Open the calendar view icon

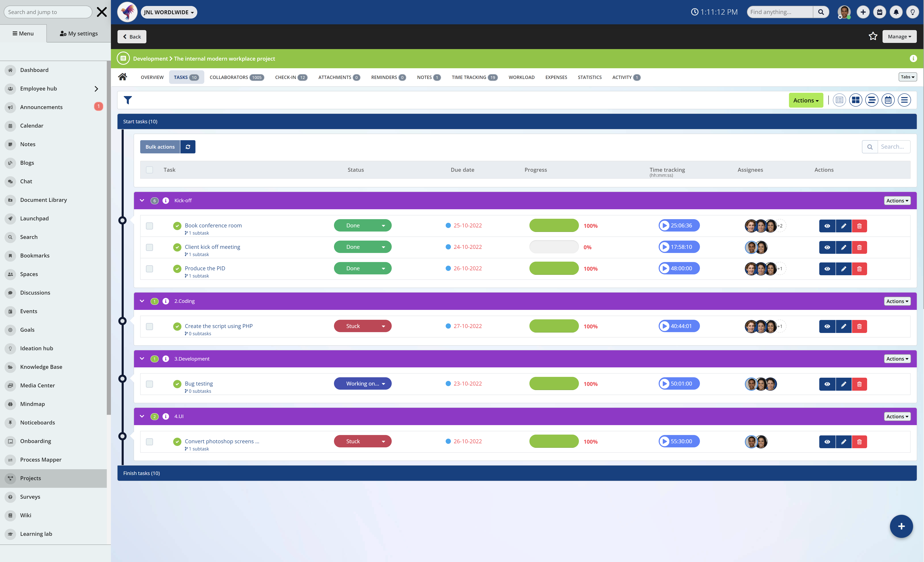(888, 100)
